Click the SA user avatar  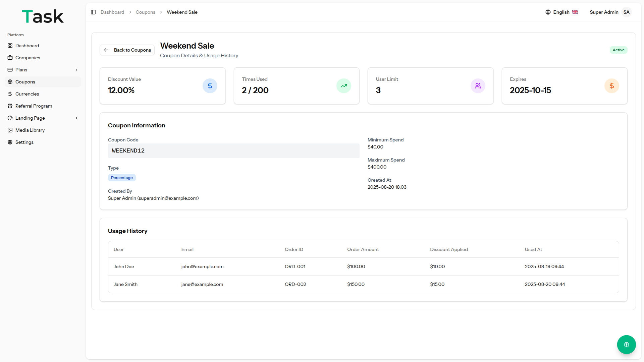[x=626, y=12]
